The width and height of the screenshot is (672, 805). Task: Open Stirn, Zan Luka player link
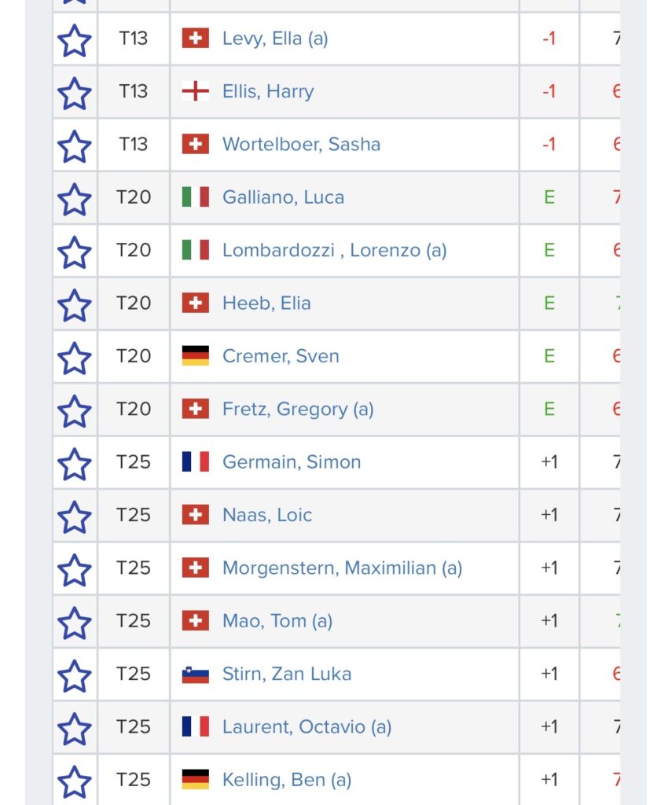coord(287,674)
